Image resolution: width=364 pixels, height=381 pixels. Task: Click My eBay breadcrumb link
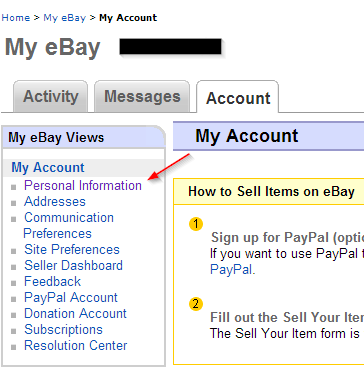coord(65,18)
